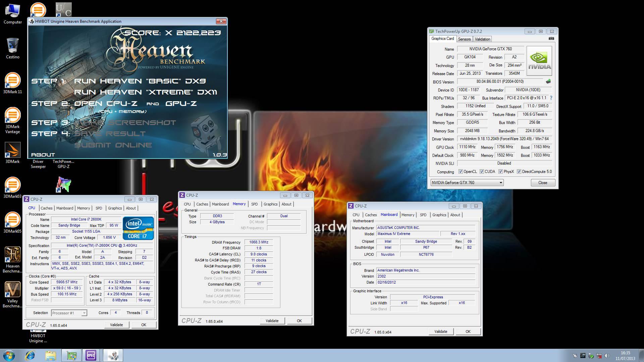The width and height of the screenshot is (644, 362).
Task: Switch to HWBOT robot app on taskbar
Action: point(113,355)
